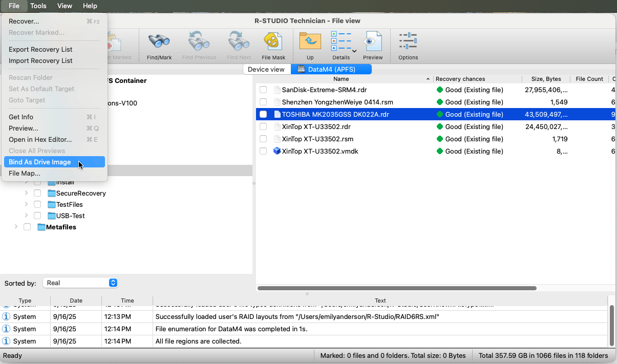Click the XinTop XT-U33502.vmdk file icon
The width and height of the screenshot is (617, 364).
(x=277, y=151)
